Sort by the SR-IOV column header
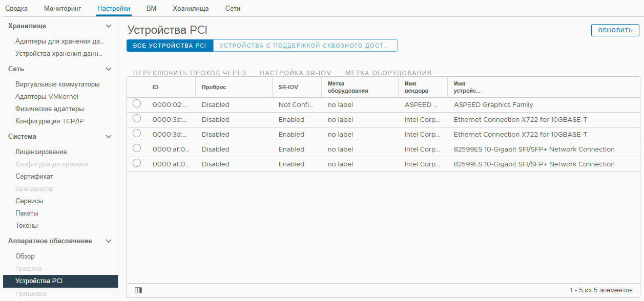The width and height of the screenshot is (644, 301). pyautogui.click(x=288, y=87)
